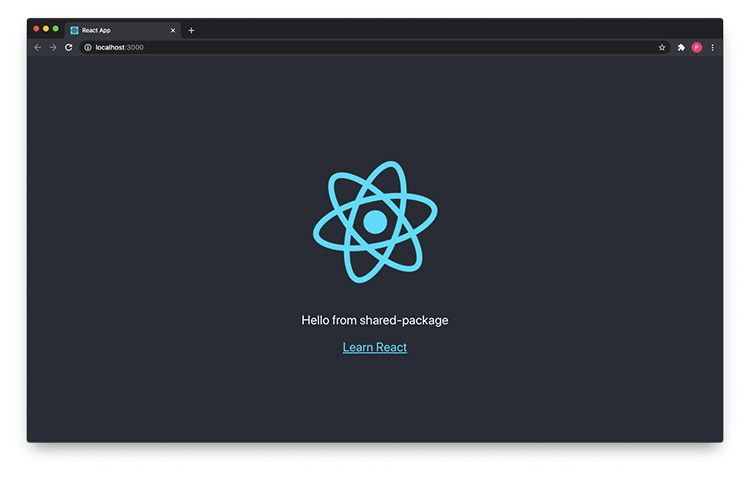Click the browser forward arrow
This screenshot has height=478, width=750.
coord(53,47)
